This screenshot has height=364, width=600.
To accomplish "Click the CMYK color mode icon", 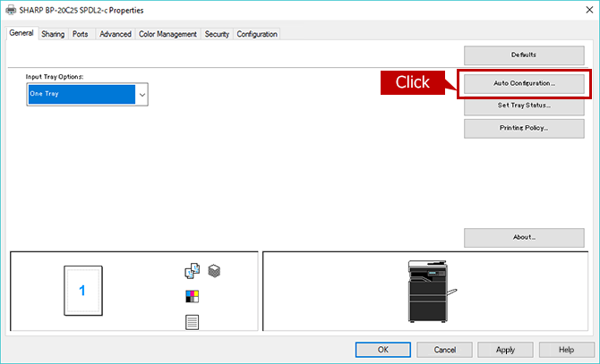I will pyautogui.click(x=193, y=296).
